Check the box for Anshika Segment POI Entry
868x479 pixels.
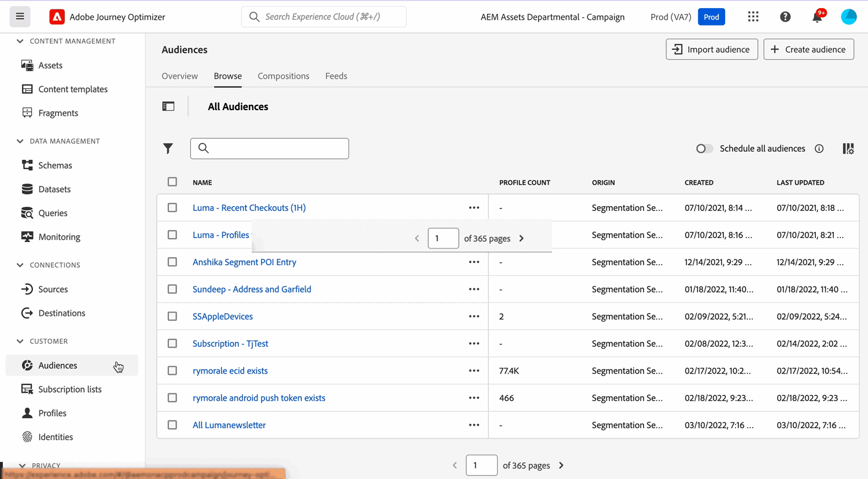[172, 262]
